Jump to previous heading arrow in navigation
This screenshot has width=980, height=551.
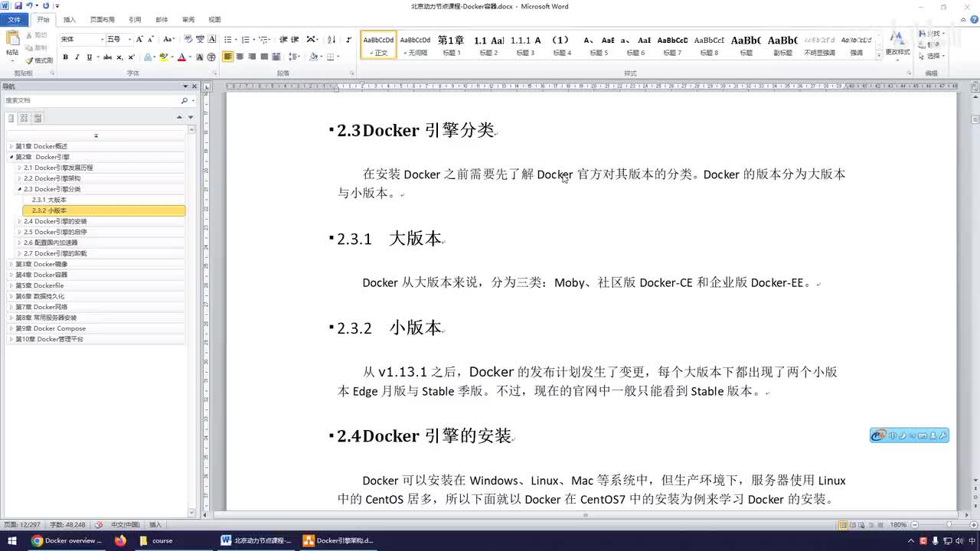179,117
